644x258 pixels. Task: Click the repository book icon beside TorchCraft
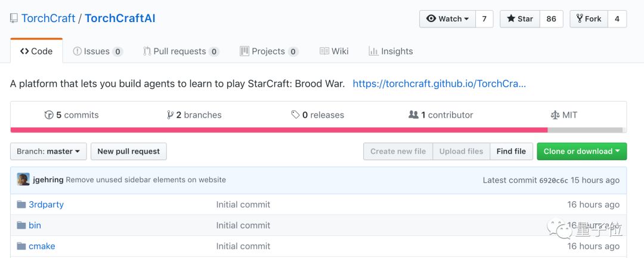(14, 19)
